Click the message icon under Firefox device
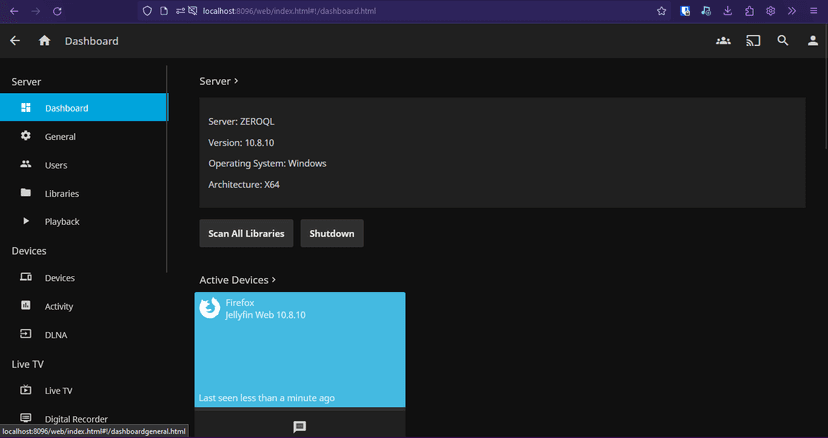Viewport: 828px width, 438px height. [x=299, y=427]
